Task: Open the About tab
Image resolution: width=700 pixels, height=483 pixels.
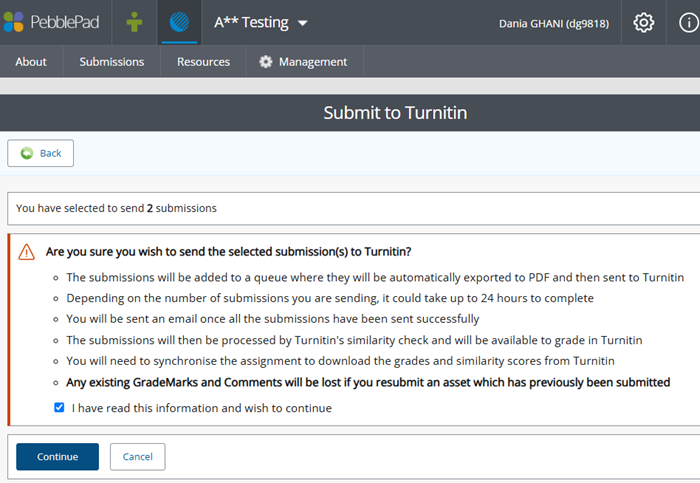Action: (31, 62)
